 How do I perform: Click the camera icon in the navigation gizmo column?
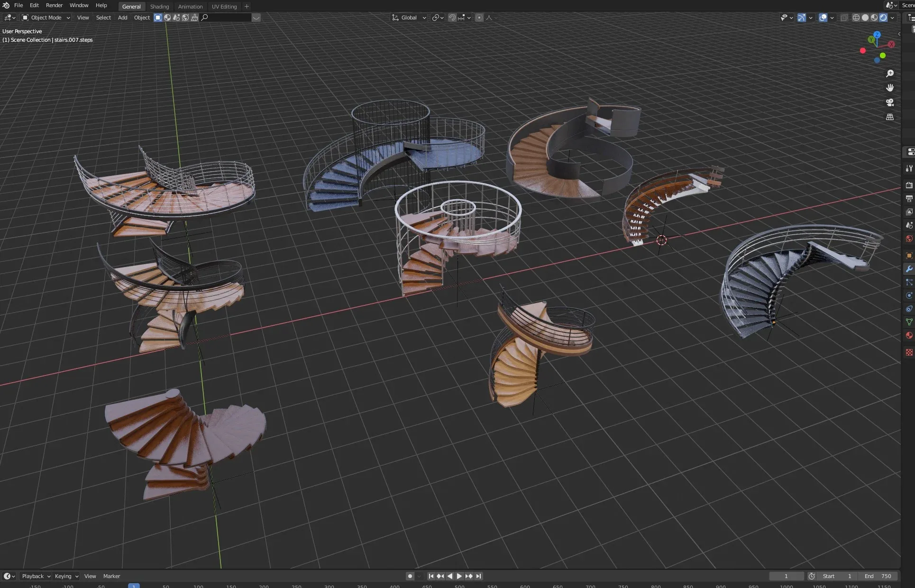coord(890,102)
